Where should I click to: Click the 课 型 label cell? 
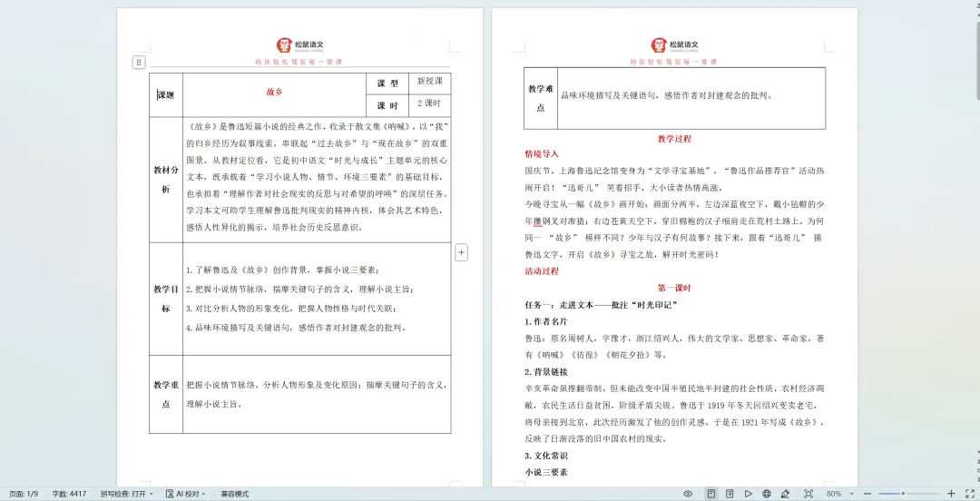coord(387,83)
